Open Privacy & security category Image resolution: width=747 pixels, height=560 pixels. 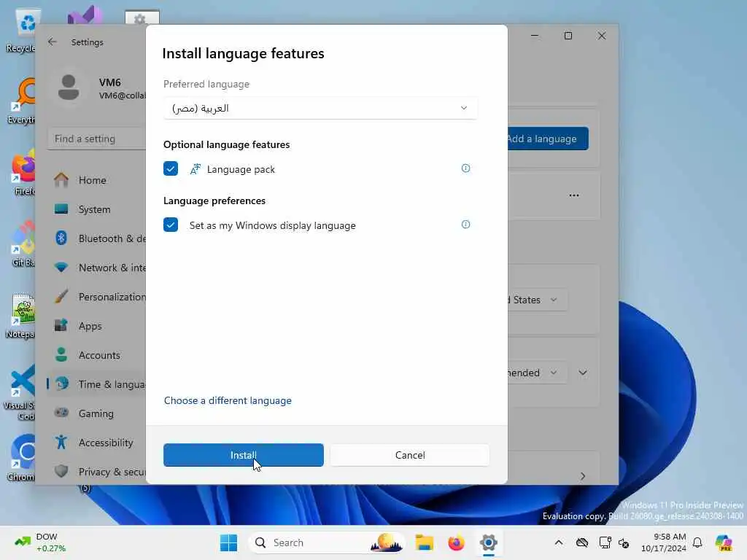(x=97, y=472)
